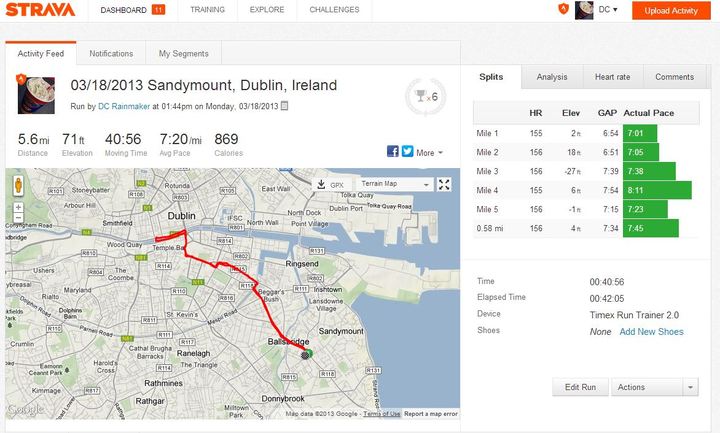This screenshot has height=433, width=720.
Task: Click the notes icon beside the date
Action: coord(285,106)
